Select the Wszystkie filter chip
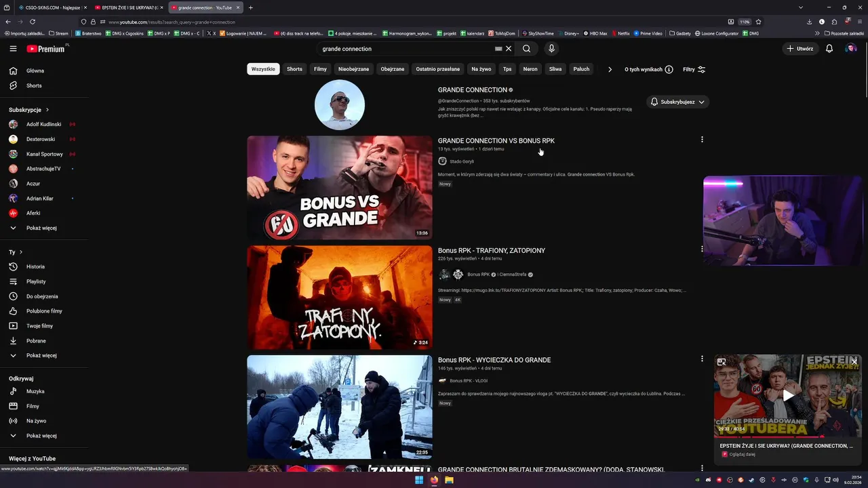The width and height of the screenshot is (868, 488). point(263,69)
